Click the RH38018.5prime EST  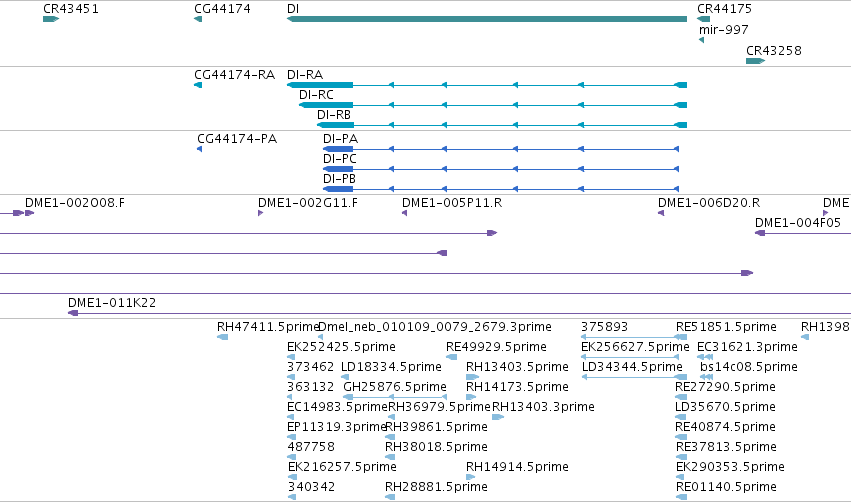point(390,457)
